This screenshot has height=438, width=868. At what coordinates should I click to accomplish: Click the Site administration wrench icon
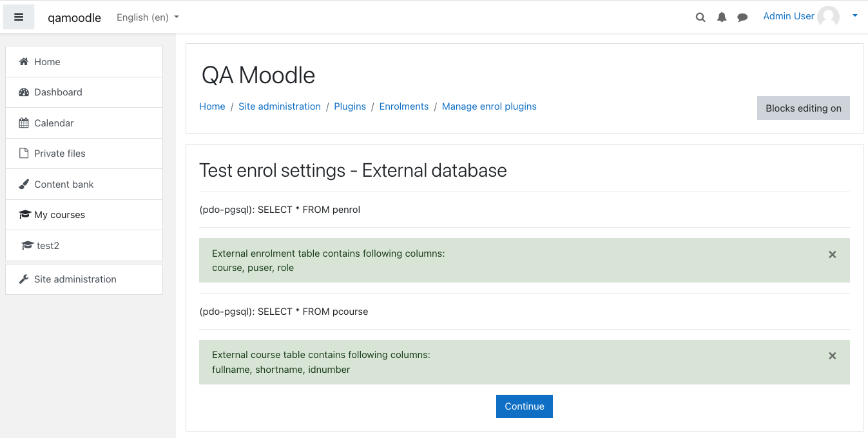click(24, 279)
